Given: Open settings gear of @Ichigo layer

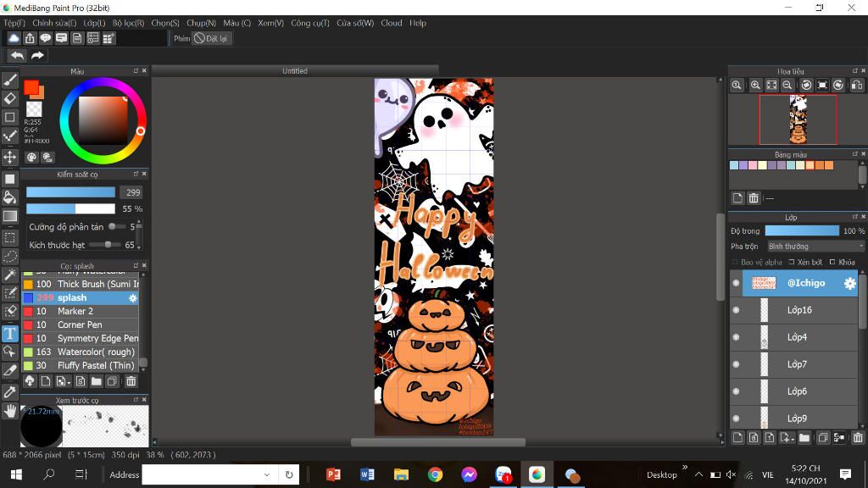Looking at the screenshot, I should (849, 283).
